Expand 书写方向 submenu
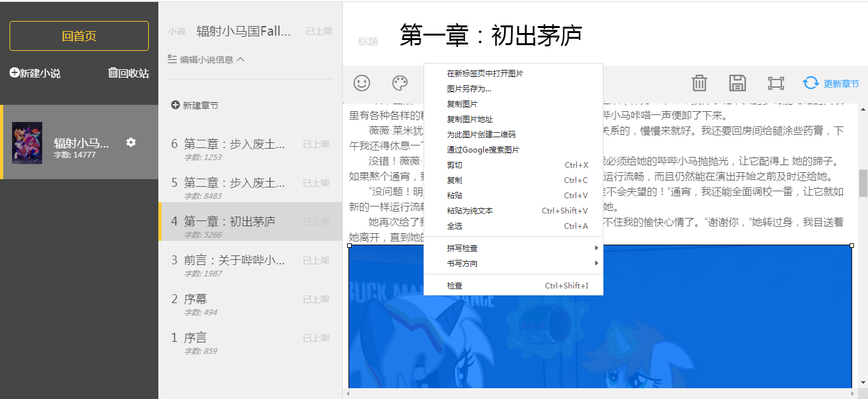 (513, 263)
